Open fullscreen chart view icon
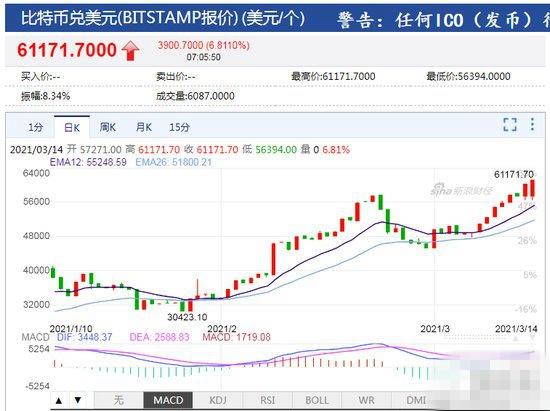 (x=510, y=124)
